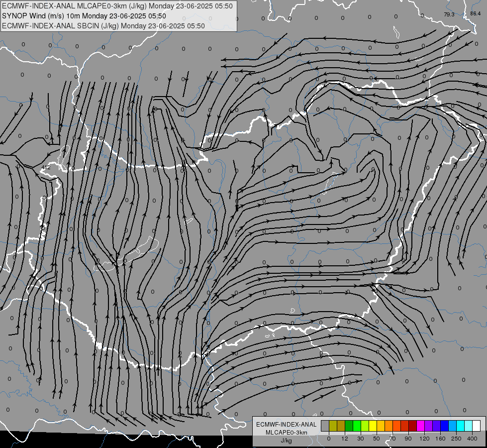Click the legend scale value 400
This screenshot has width=487, height=448.
tap(472, 439)
